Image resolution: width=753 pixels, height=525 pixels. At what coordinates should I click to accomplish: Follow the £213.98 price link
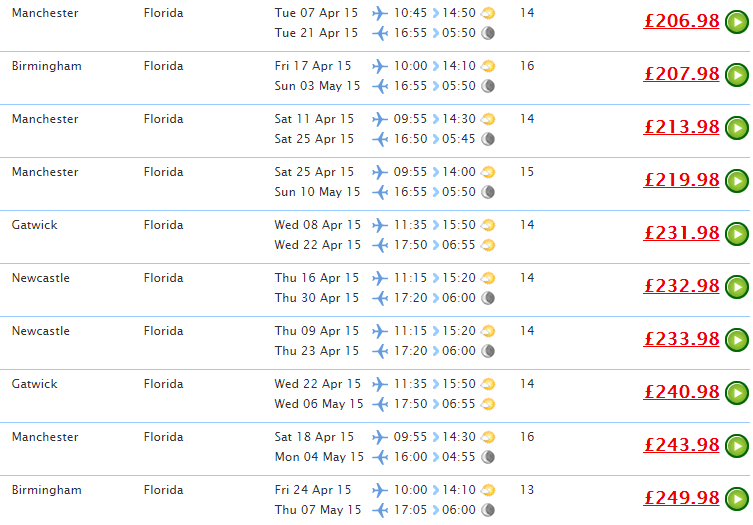tap(681, 127)
